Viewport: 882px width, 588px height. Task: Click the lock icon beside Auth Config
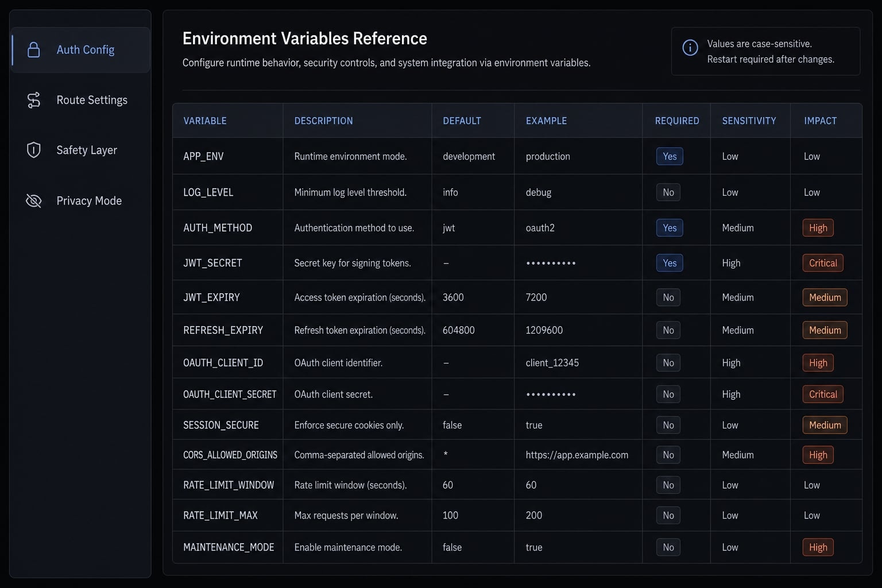click(34, 50)
